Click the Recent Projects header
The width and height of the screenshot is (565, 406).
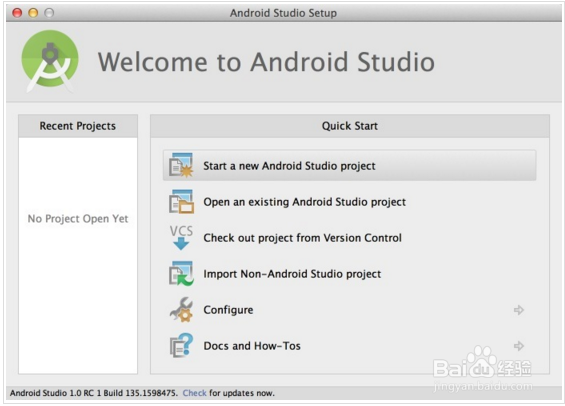[x=78, y=126]
